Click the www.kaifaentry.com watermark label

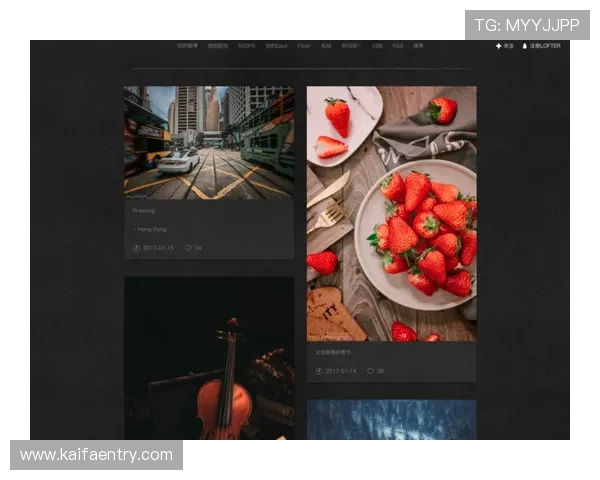click(x=96, y=455)
